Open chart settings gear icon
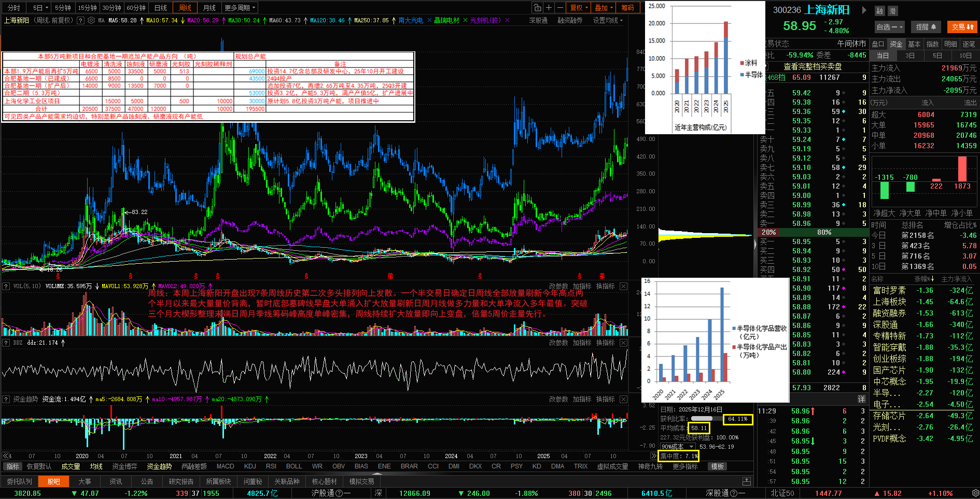Image resolution: width=980 pixels, height=499 pixels. tap(91, 20)
